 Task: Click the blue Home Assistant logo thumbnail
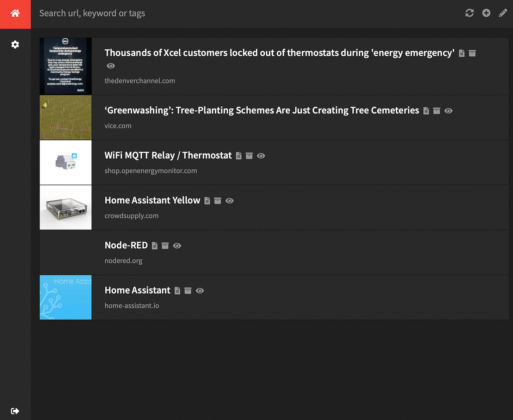[x=66, y=297]
